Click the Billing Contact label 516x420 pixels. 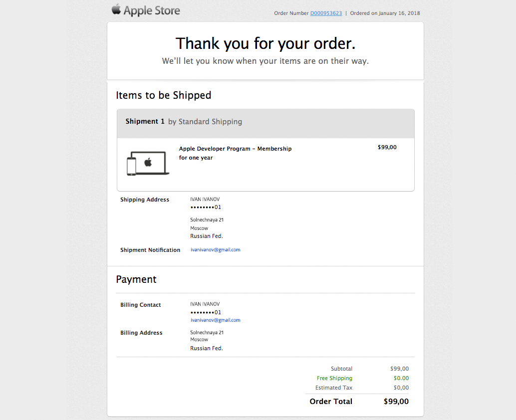tap(141, 305)
